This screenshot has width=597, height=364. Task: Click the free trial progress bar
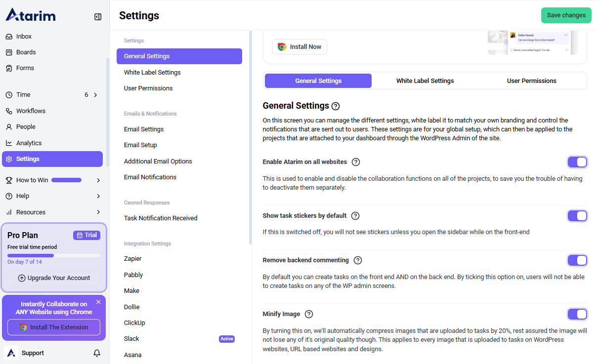pyautogui.click(x=54, y=255)
